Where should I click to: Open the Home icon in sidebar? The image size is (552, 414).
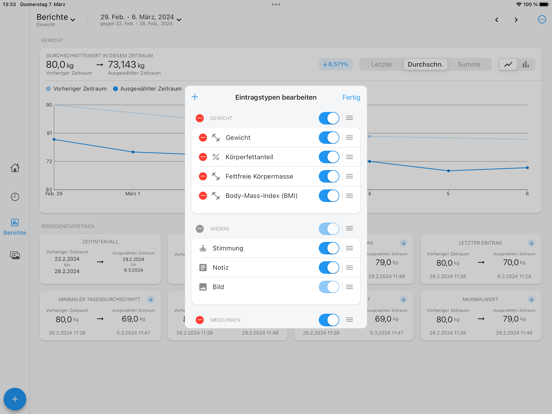point(15,168)
